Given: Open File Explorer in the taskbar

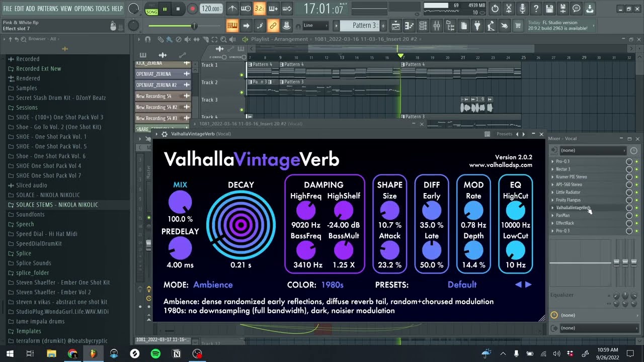Looking at the screenshot, I should 51,354.
